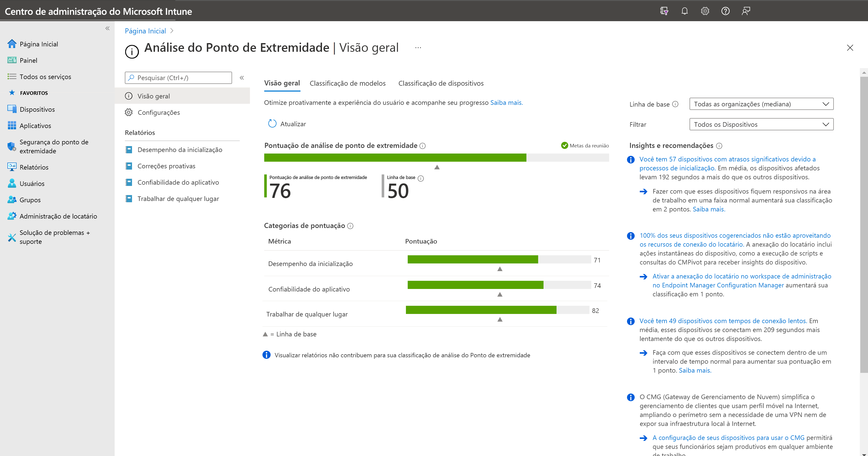Click the Aplicativos grid icon
This screenshot has height=456, width=868.
coord(12,125)
